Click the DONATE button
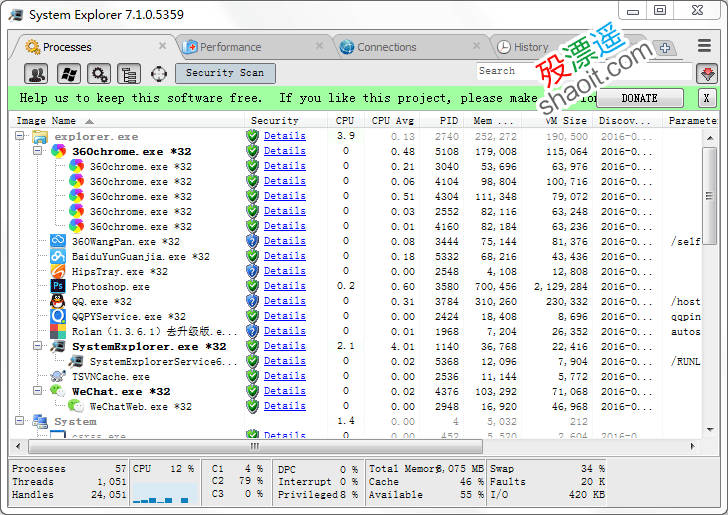 [x=639, y=98]
